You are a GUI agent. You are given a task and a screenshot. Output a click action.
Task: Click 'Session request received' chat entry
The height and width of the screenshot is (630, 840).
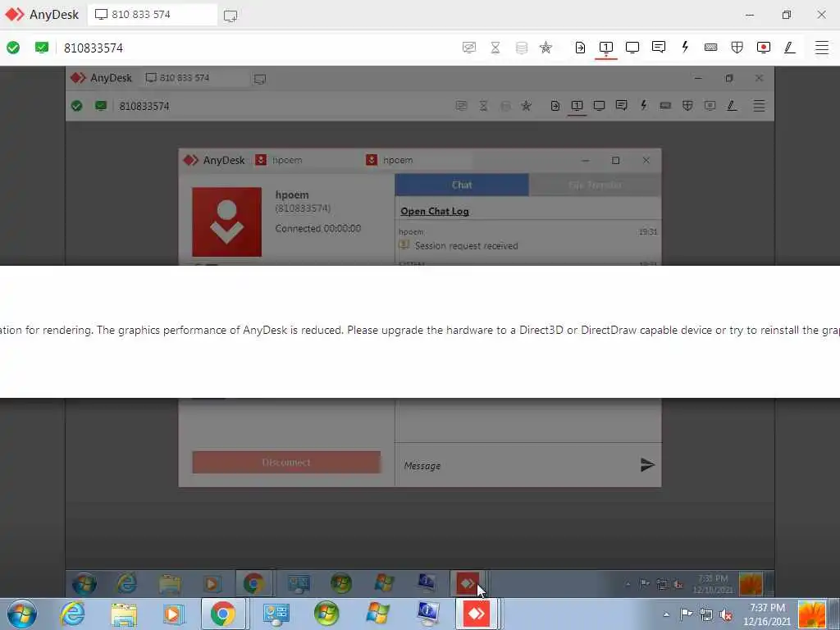(466, 246)
